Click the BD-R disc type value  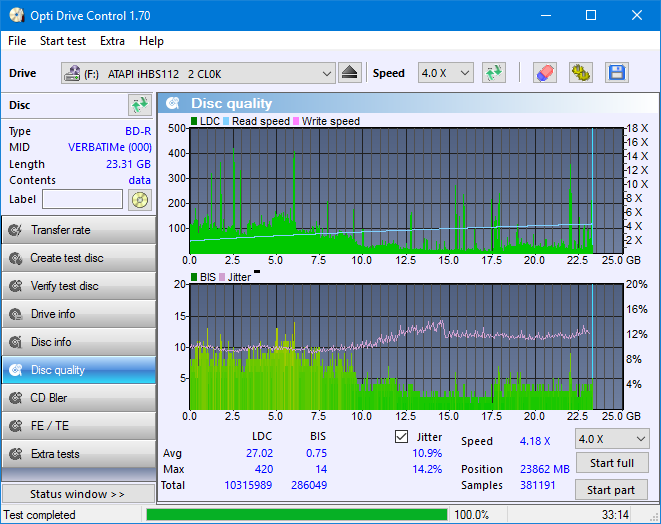pyautogui.click(x=138, y=131)
